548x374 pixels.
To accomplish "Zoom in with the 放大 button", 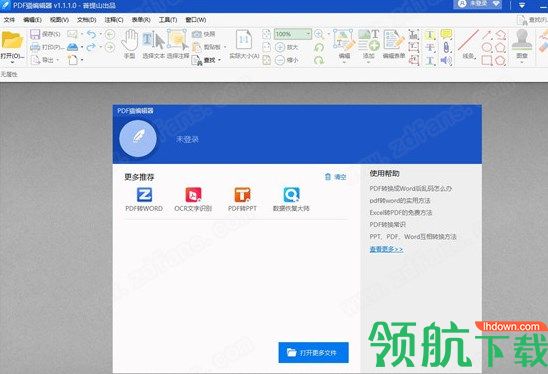I will [286, 47].
